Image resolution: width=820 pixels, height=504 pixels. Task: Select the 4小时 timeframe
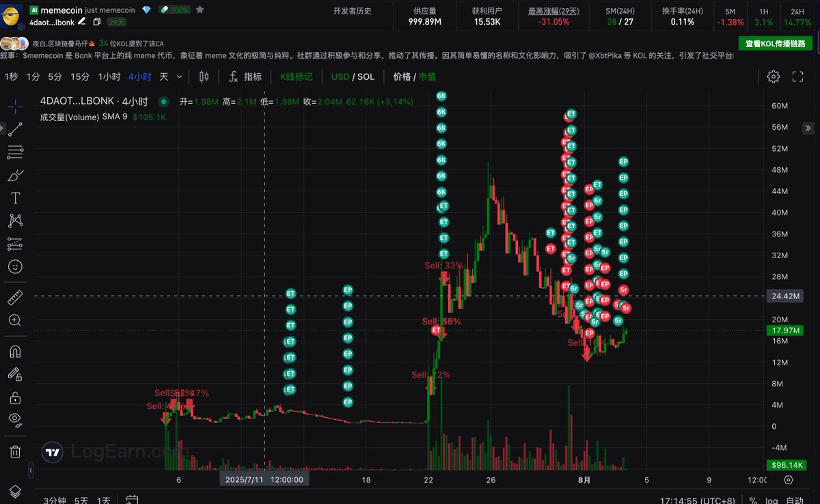pyautogui.click(x=140, y=76)
